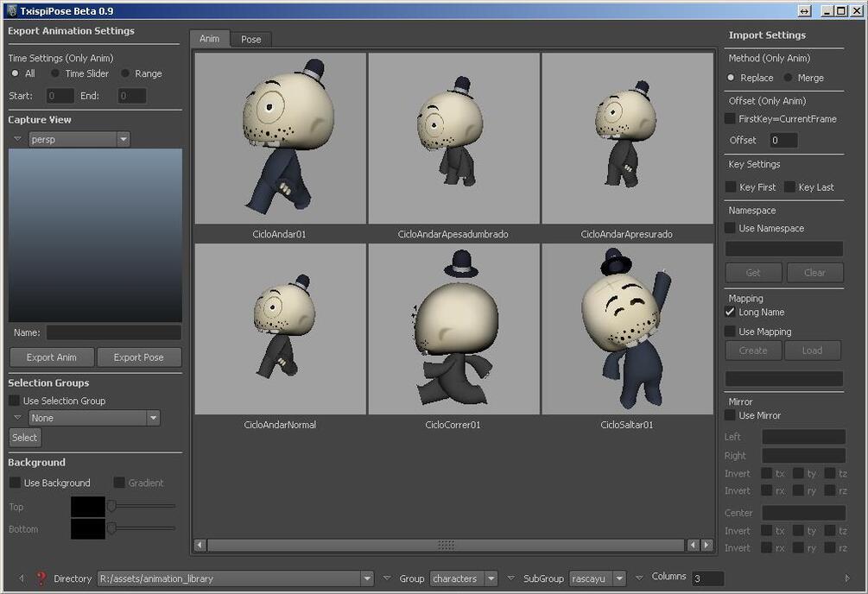
Task: Select the CicloSaltar01 animation thumbnail
Action: [627, 329]
